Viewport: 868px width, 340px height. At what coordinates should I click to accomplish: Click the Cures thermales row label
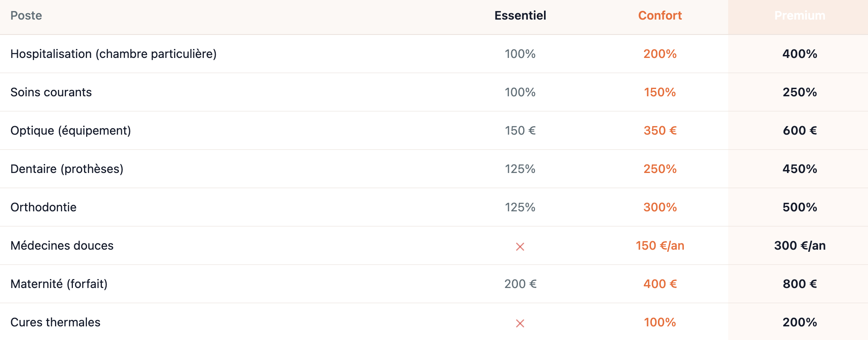pos(55,323)
